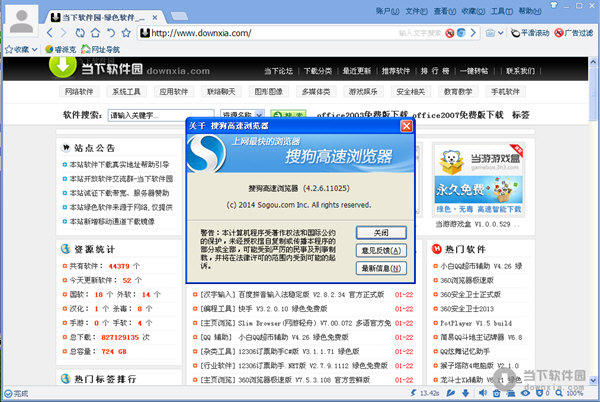This screenshot has width=600, height=402.
Task: Open 当下论坛 in site navigation
Action: 278,71
